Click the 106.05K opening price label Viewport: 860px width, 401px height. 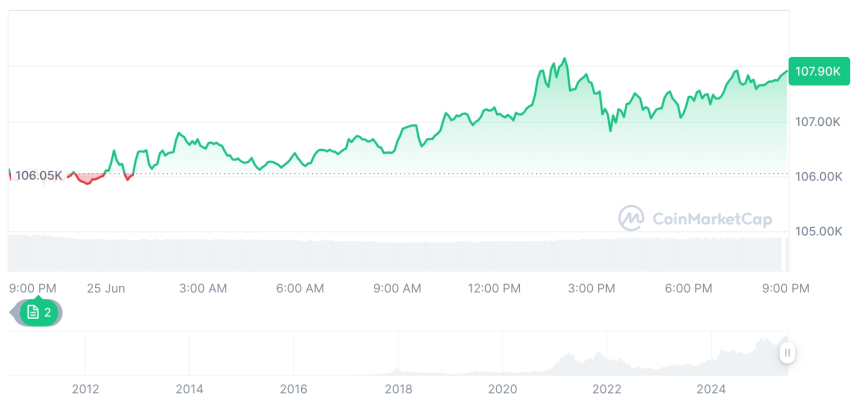[x=38, y=175]
